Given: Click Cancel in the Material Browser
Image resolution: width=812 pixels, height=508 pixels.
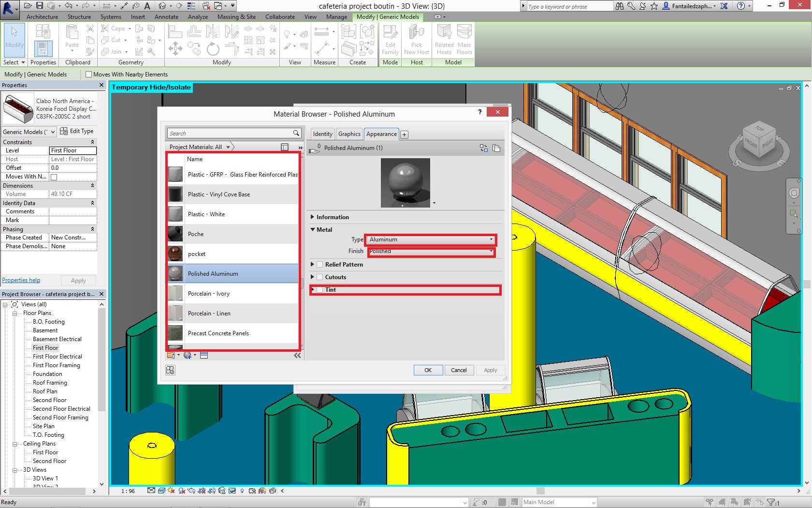Looking at the screenshot, I should point(459,370).
